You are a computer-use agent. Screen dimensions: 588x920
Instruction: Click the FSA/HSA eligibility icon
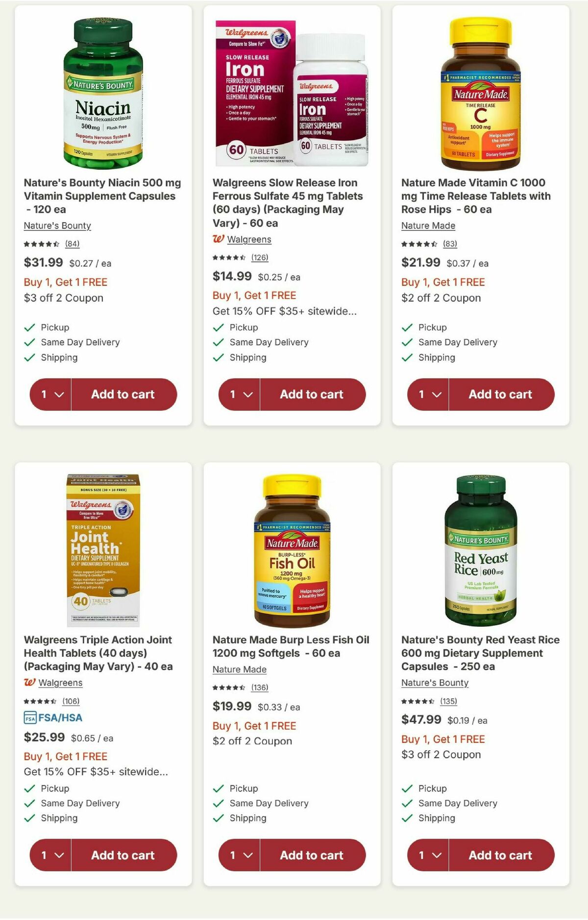tap(30, 717)
